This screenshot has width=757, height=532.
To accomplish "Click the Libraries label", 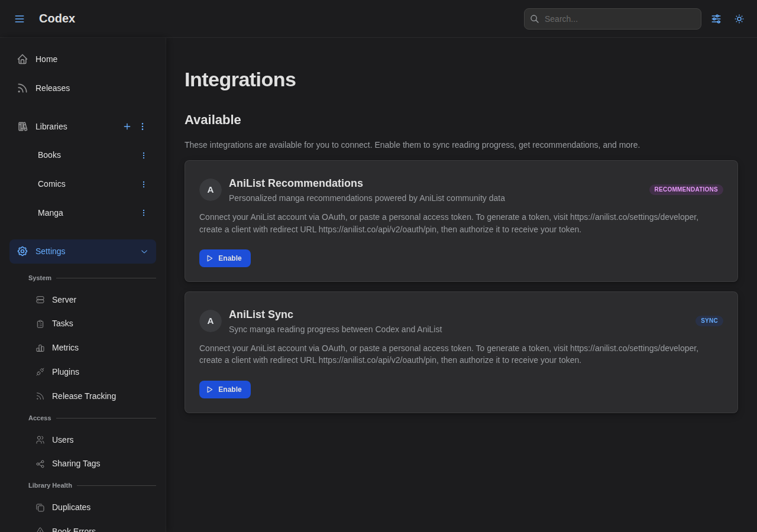I will pos(51,126).
